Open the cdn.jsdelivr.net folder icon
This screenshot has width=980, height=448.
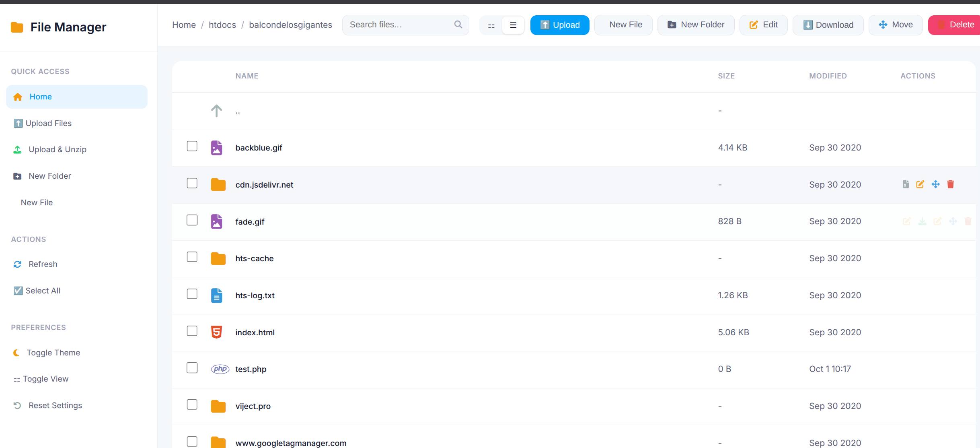[218, 184]
